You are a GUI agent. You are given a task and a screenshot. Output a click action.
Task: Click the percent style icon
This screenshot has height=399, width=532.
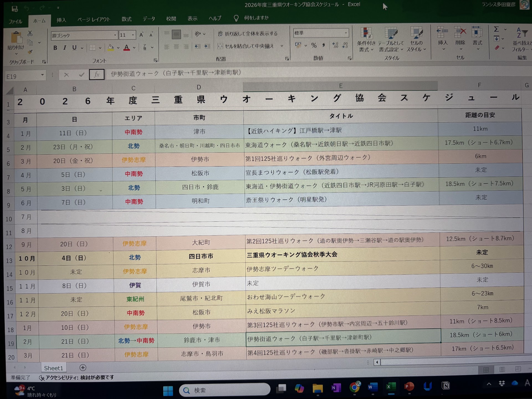coord(314,45)
